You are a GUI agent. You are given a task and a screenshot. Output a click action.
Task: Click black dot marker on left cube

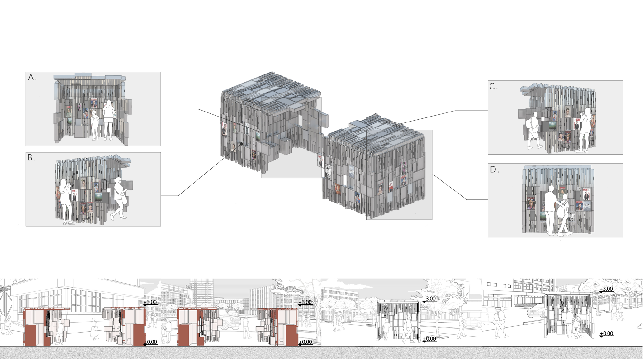coord(241,144)
